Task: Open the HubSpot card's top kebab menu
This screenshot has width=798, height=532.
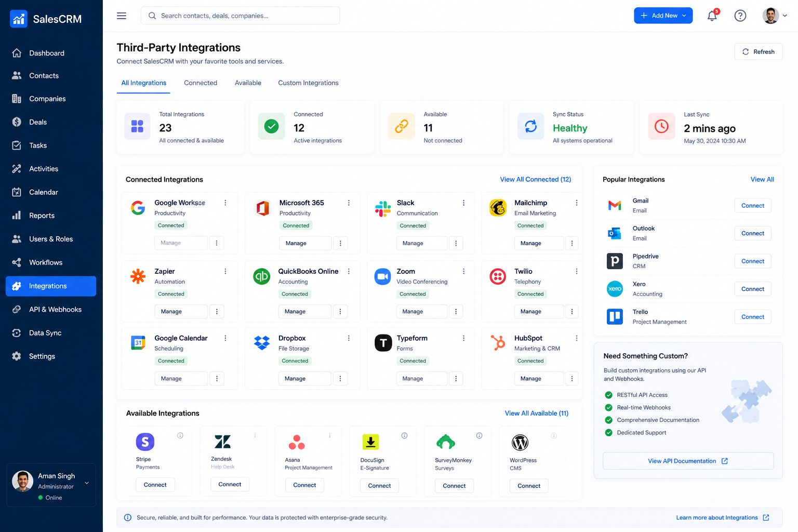Action: point(577,338)
